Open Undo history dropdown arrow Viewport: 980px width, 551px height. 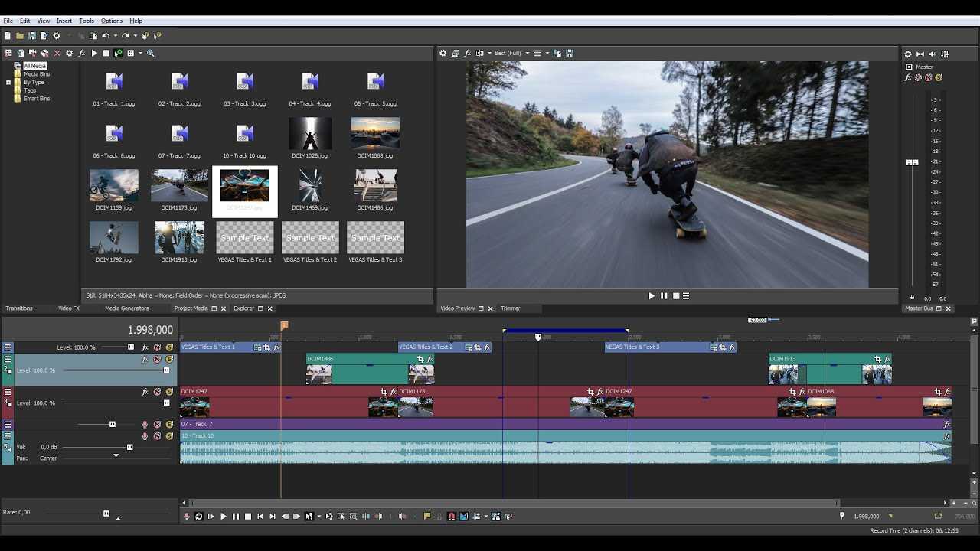pos(115,36)
